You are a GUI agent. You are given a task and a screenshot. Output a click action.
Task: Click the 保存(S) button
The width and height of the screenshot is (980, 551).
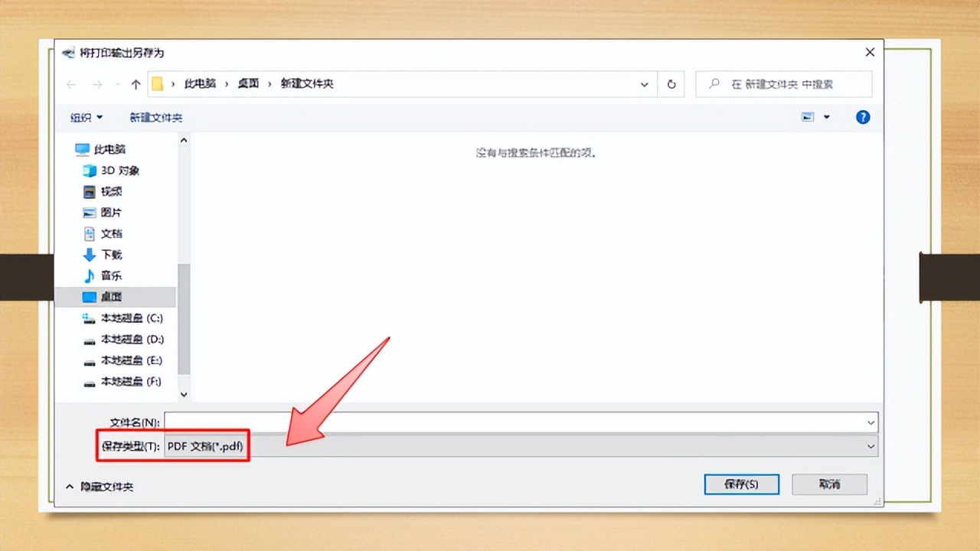coord(741,484)
